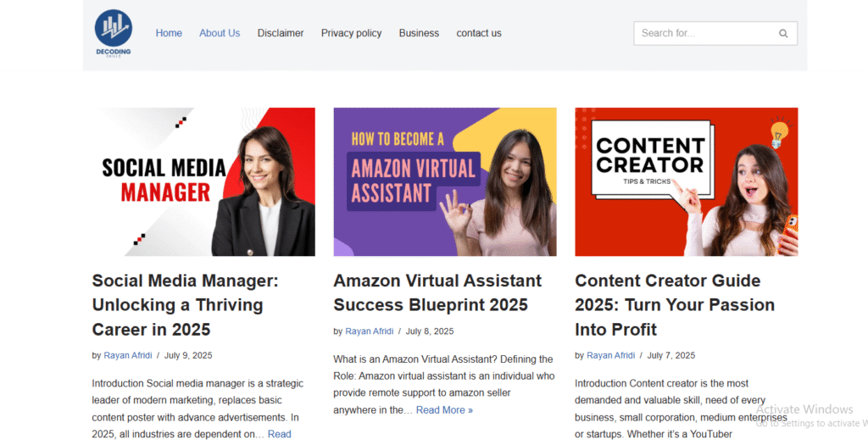Open the Disclaimer page
The height and width of the screenshot is (445, 868).
click(x=281, y=33)
